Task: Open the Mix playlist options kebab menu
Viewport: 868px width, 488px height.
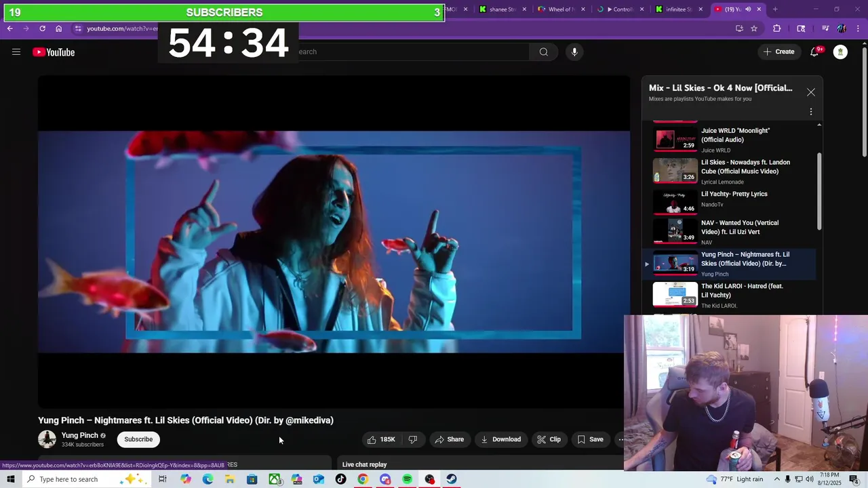Action: tap(811, 112)
